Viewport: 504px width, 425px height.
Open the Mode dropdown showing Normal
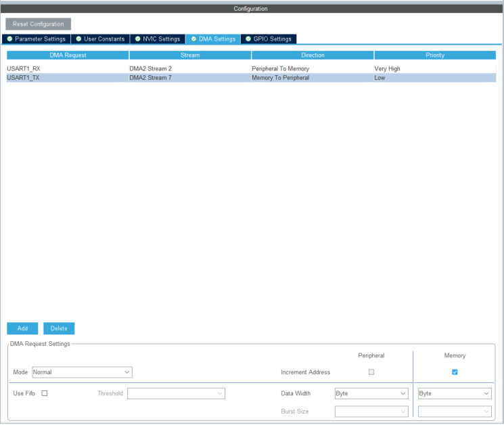(83, 372)
